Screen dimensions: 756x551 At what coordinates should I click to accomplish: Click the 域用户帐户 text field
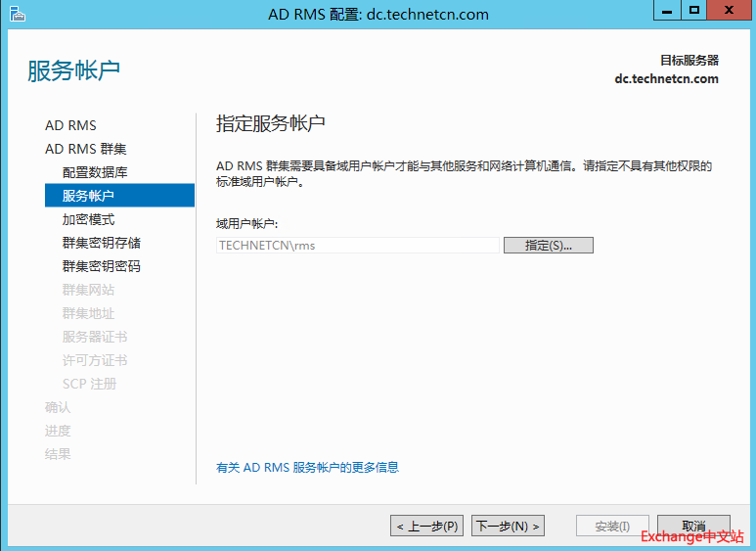[x=357, y=246]
